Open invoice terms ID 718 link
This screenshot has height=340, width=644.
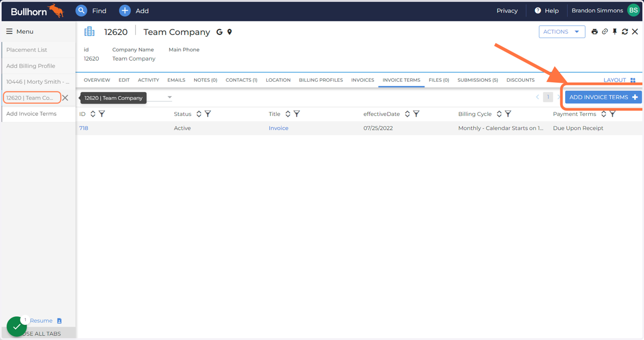coord(84,128)
